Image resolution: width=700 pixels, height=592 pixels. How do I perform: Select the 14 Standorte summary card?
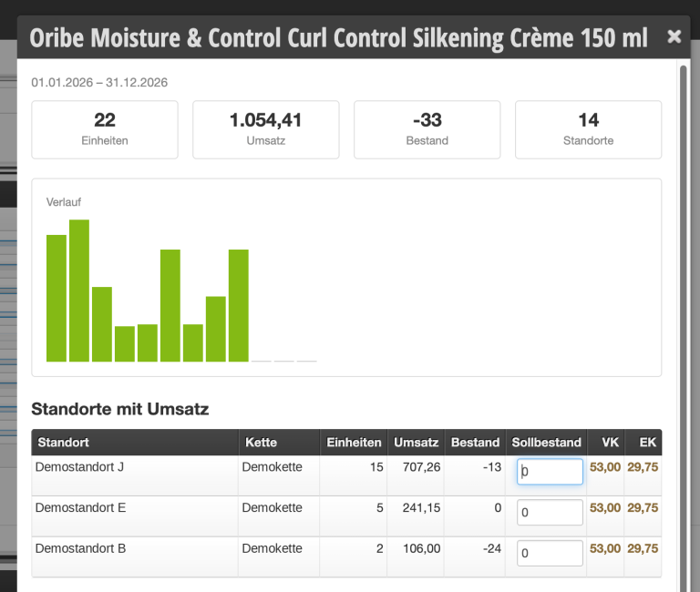point(588,129)
